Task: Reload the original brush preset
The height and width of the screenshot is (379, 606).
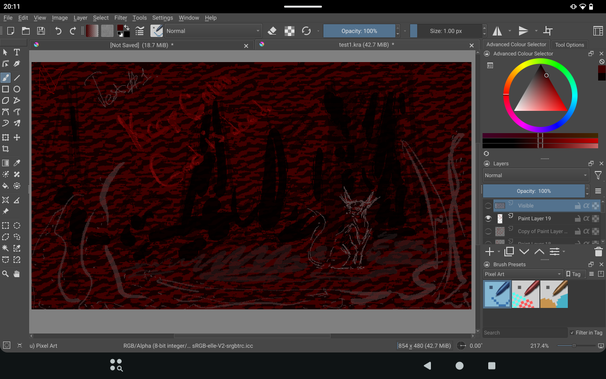Action: click(x=306, y=31)
